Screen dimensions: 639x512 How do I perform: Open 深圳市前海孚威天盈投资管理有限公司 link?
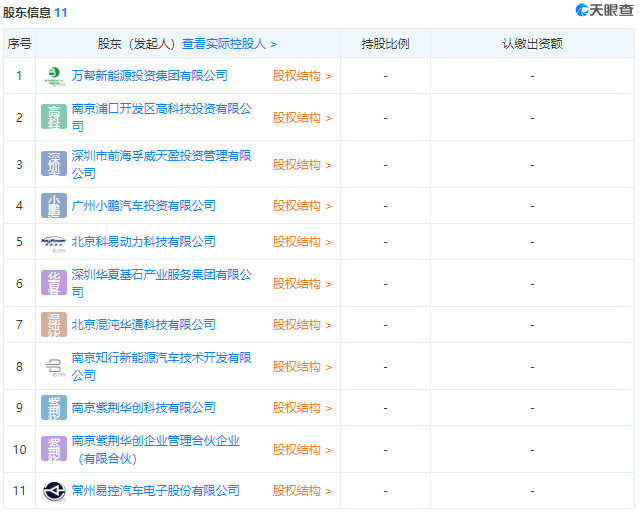(161, 164)
